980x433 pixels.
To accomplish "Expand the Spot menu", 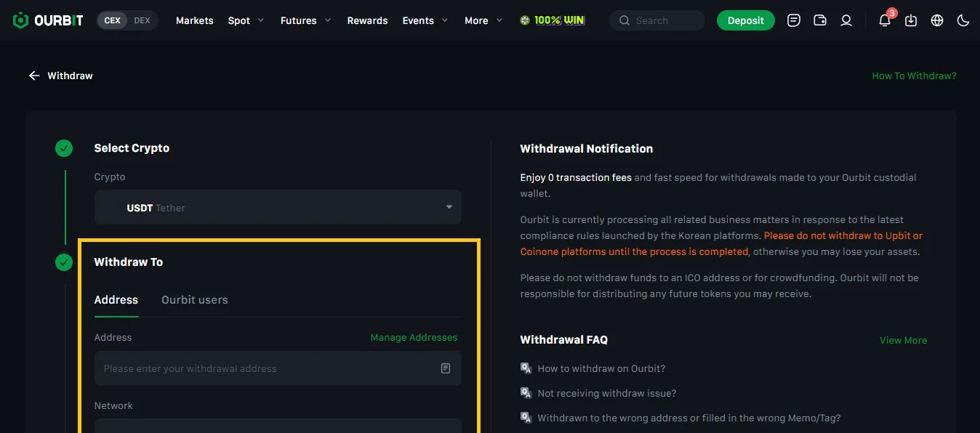I will (x=246, y=20).
